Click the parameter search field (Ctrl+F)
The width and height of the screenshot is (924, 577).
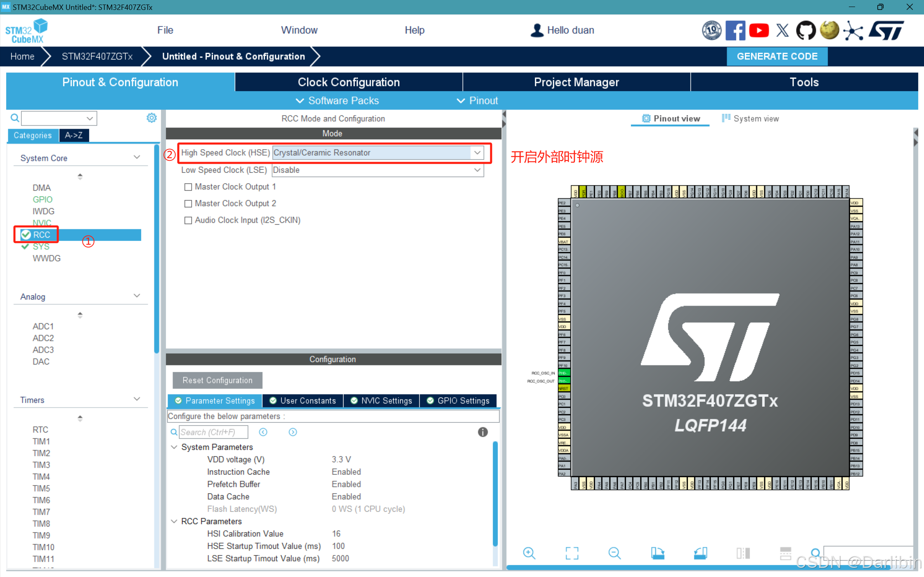213,432
